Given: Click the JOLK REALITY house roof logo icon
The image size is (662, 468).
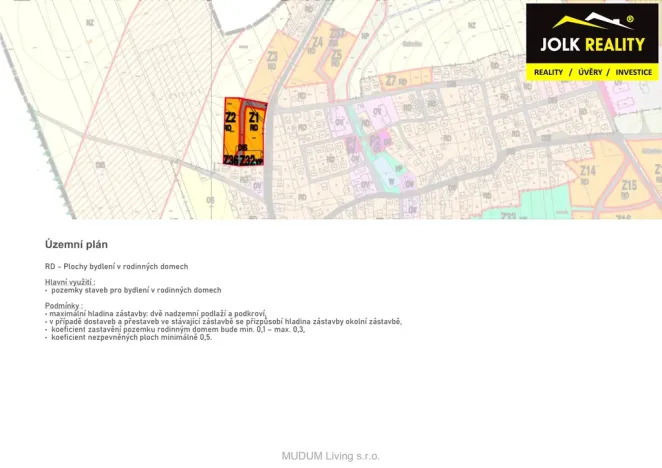Looking at the screenshot, I should pyautogui.click(x=593, y=20).
